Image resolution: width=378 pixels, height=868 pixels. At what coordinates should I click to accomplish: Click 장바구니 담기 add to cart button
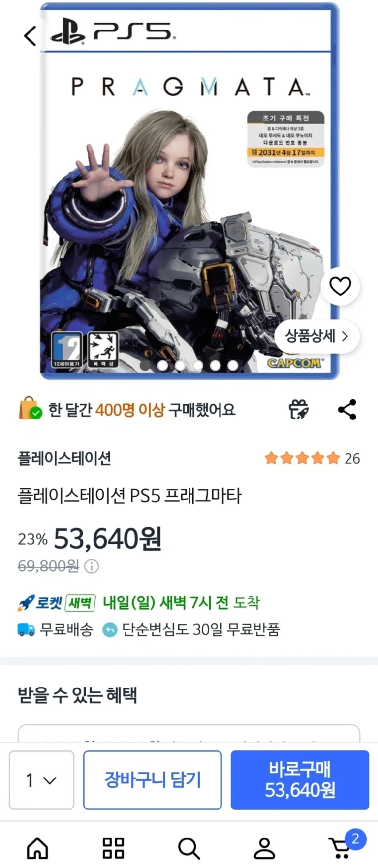click(153, 780)
